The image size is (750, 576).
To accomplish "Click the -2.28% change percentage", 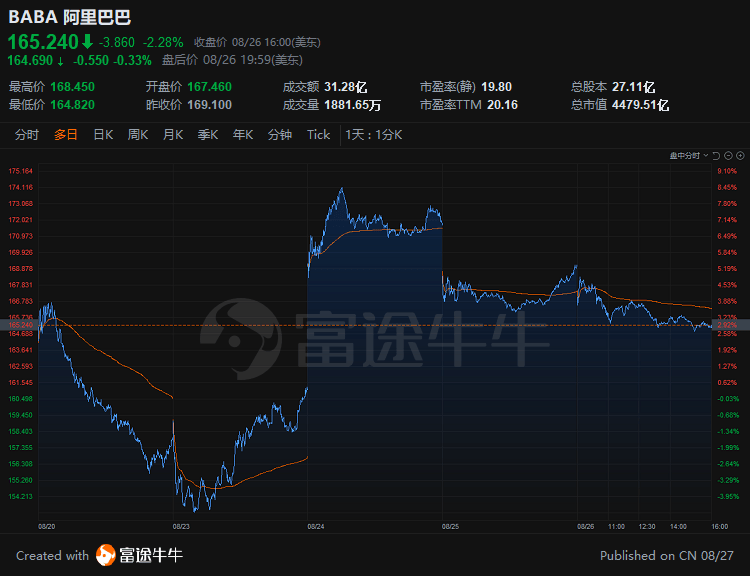I will [163, 42].
